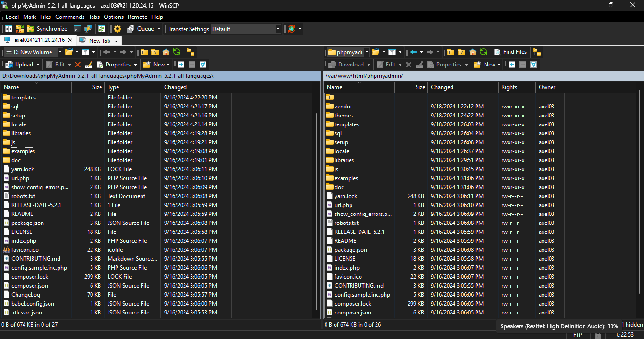
Task: Go back in the remote panel
Action: click(414, 52)
